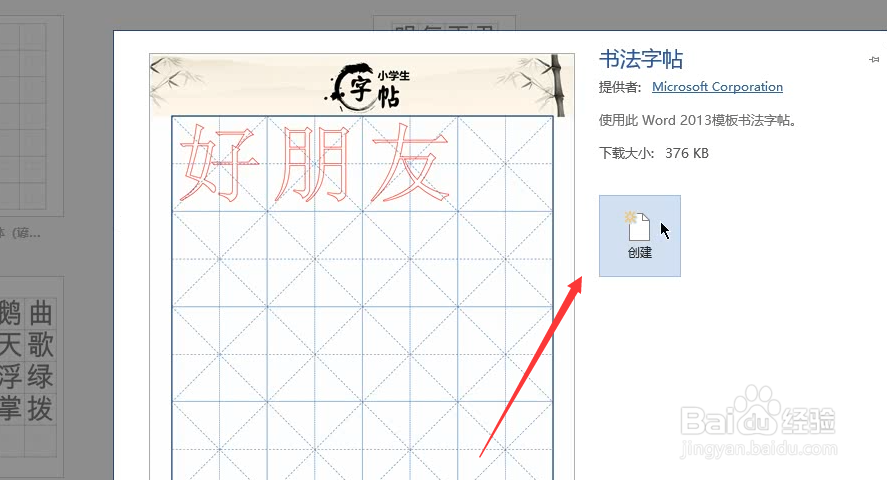Select the poem template thumbnail in the background window
The width and height of the screenshot is (887, 480).
point(32,377)
